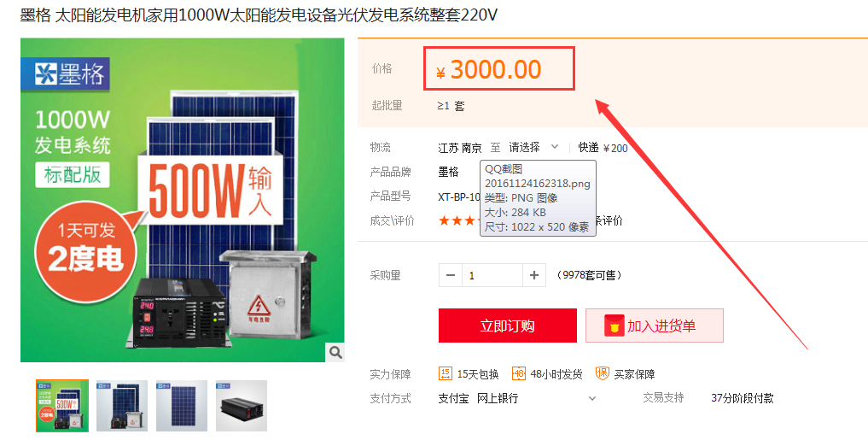
Task: Expand the payment methods chevron
Action: [592, 398]
